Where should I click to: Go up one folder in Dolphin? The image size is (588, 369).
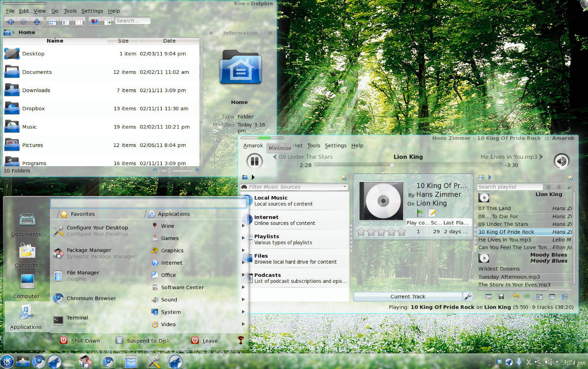click(37, 22)
